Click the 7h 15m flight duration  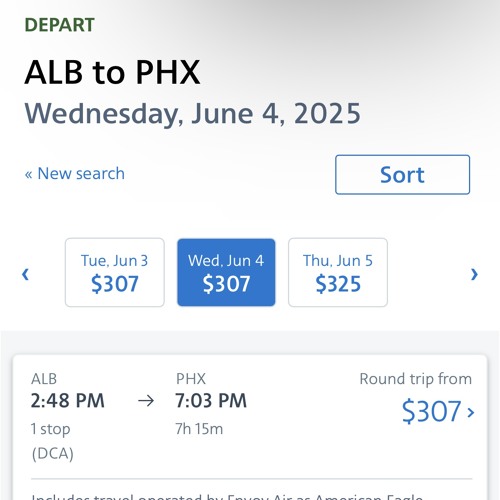[x=199, y=429]
